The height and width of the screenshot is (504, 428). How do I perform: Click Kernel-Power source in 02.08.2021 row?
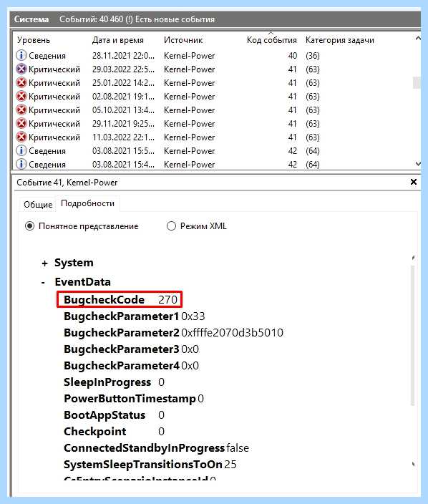click(189, 97)
